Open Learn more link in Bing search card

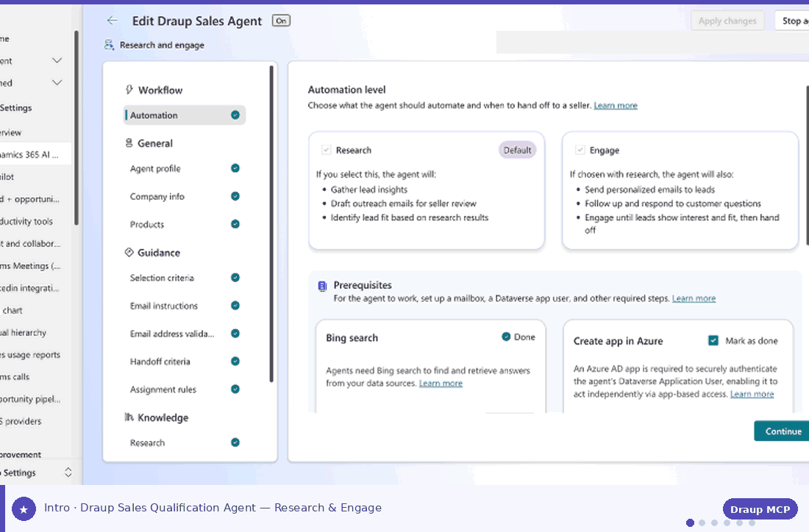tap(441, 383)
